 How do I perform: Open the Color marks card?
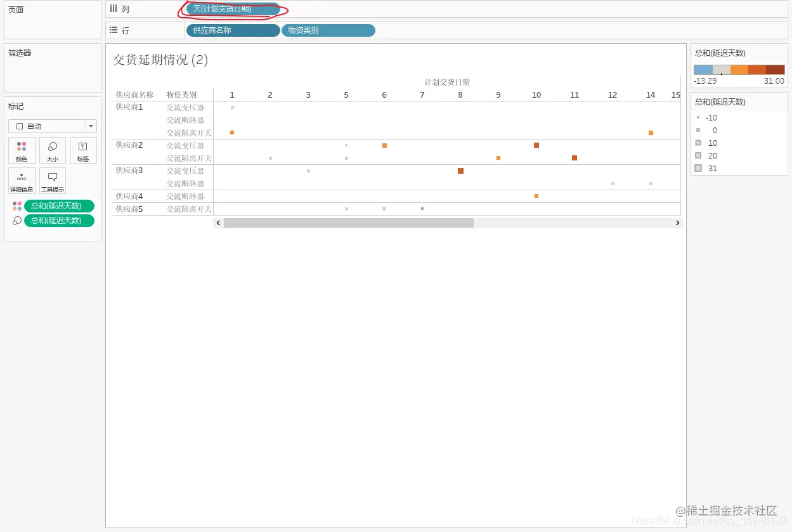[22, 151]
